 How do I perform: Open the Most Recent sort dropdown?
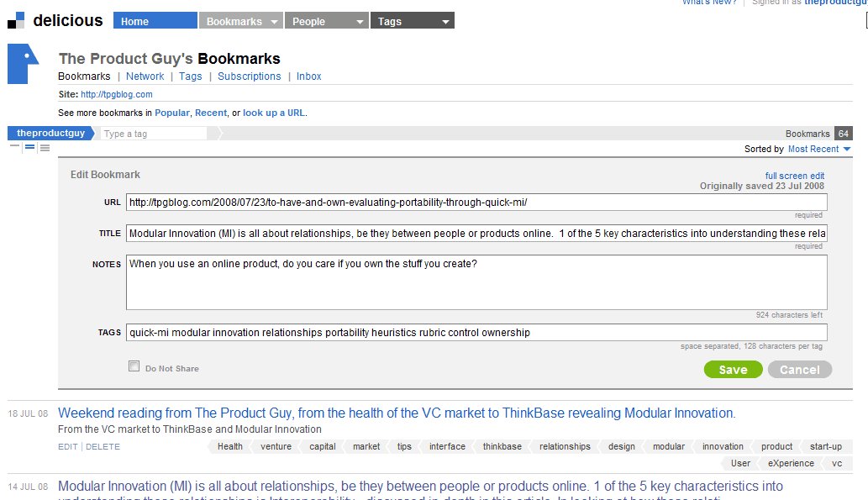coord(819,149)
